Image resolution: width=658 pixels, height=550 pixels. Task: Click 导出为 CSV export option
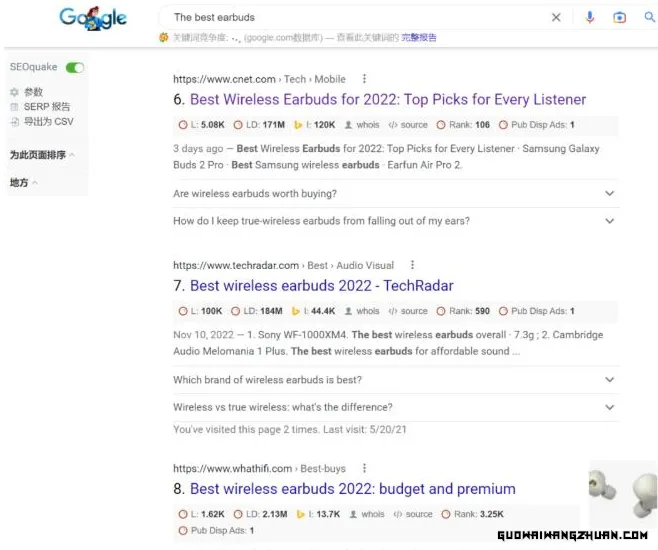click(42, 122)
